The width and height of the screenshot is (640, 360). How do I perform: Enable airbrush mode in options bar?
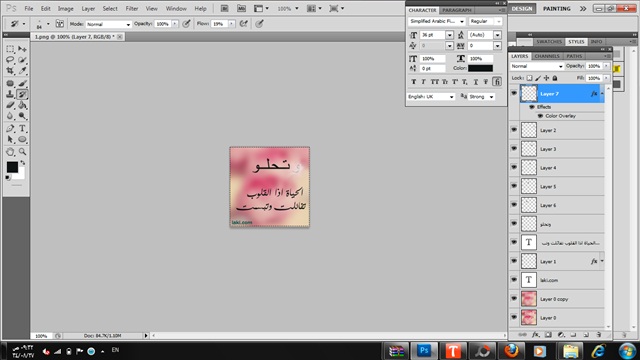coord(244,24)
